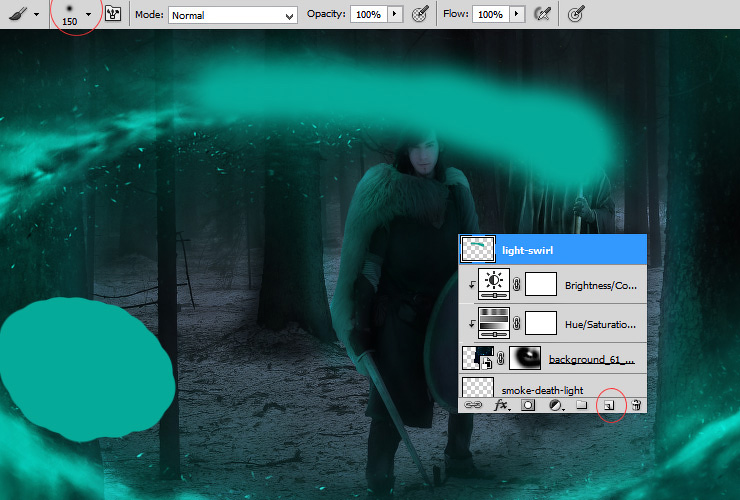Expand the brush preset picker arrow
Screen dimensions: 740x500
click(x=88, y=15)
